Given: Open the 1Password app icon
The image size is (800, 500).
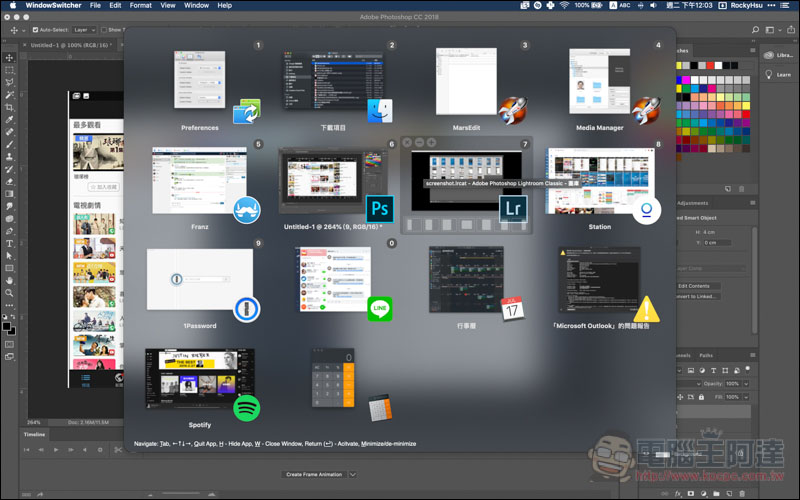Looking at the screenshot, I should click(247, 309).
